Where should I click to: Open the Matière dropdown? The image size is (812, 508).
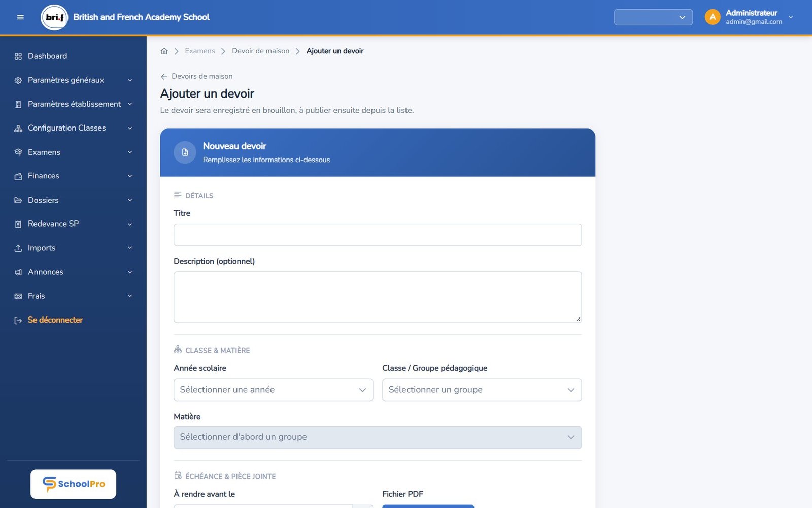point(378,437)
